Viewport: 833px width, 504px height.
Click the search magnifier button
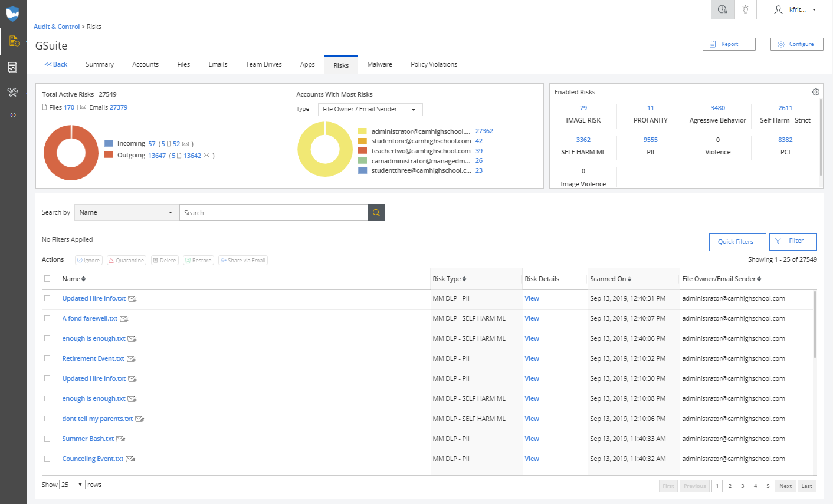tap(376, 213)
